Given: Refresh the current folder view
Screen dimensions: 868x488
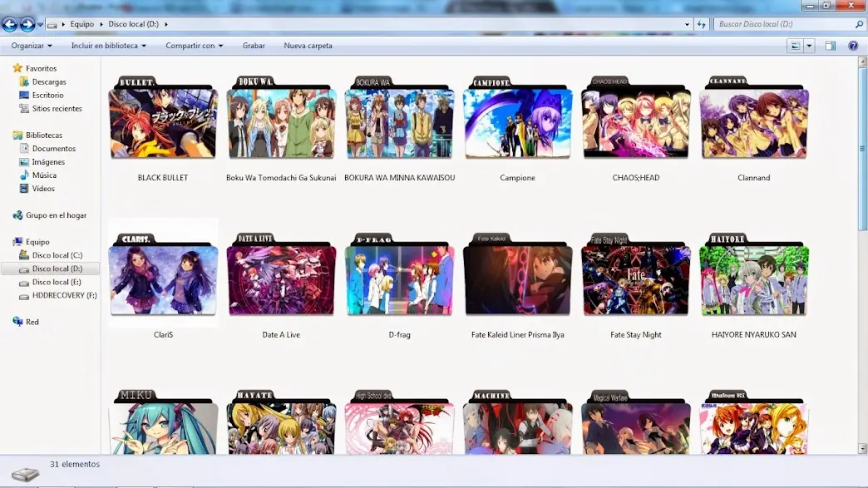Looking at the screenshot, I should (x=702, y=24).
